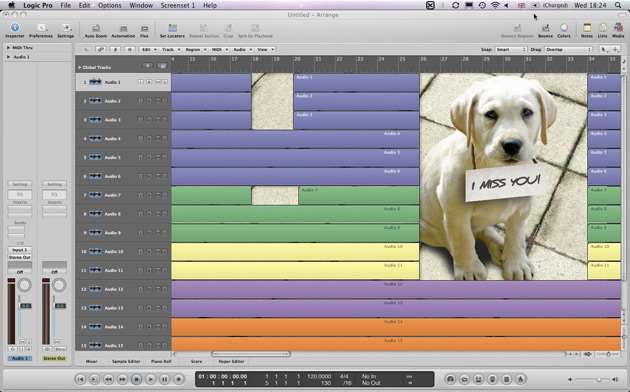Expand the Audio 1 inspector section
The width and height of the screenshot is (630, 392).
8,57
